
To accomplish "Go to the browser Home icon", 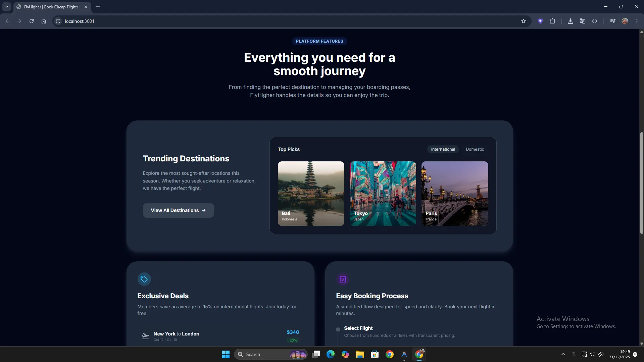I will pyautogui.click(x=44, y=21).
